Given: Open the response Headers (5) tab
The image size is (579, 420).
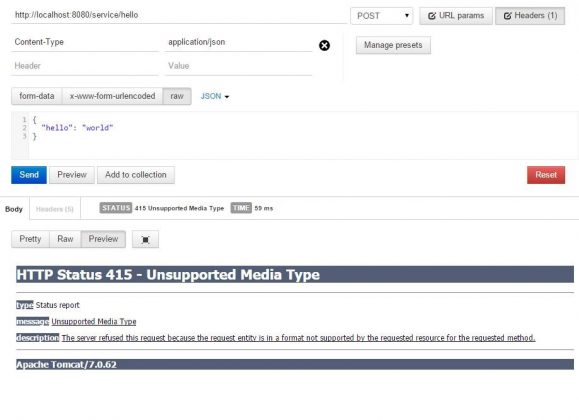Looking at the screenshot, I should (55, 209).
